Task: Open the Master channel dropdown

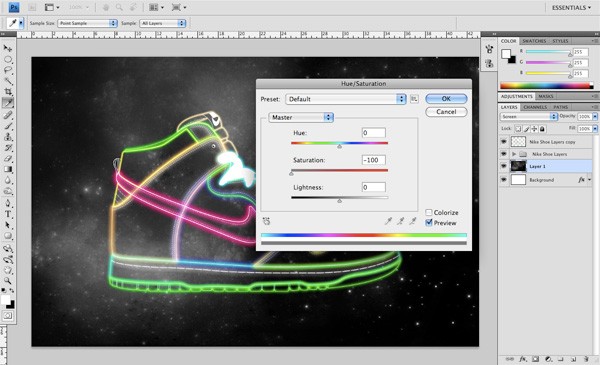Action: (301, 117)
